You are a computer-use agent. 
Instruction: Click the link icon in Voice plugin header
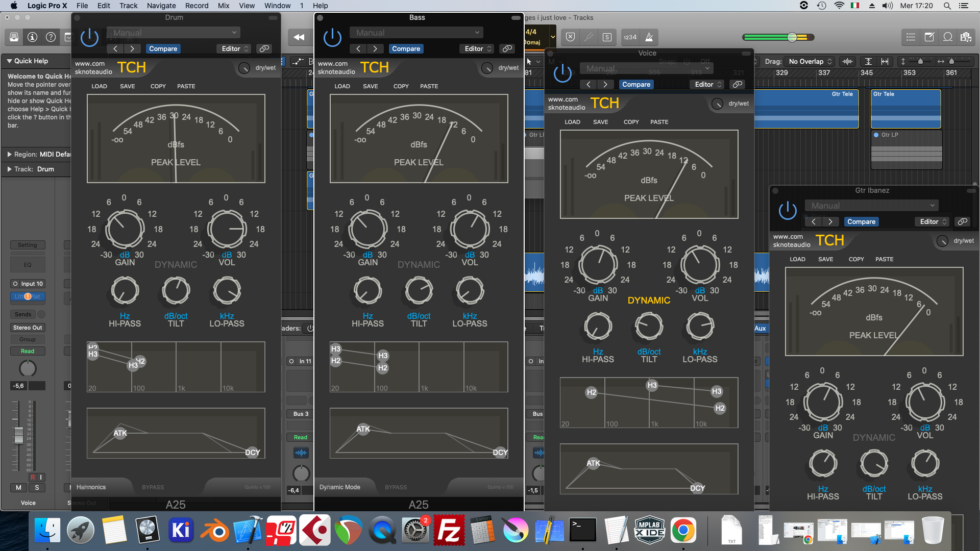[x=738, y=84]
